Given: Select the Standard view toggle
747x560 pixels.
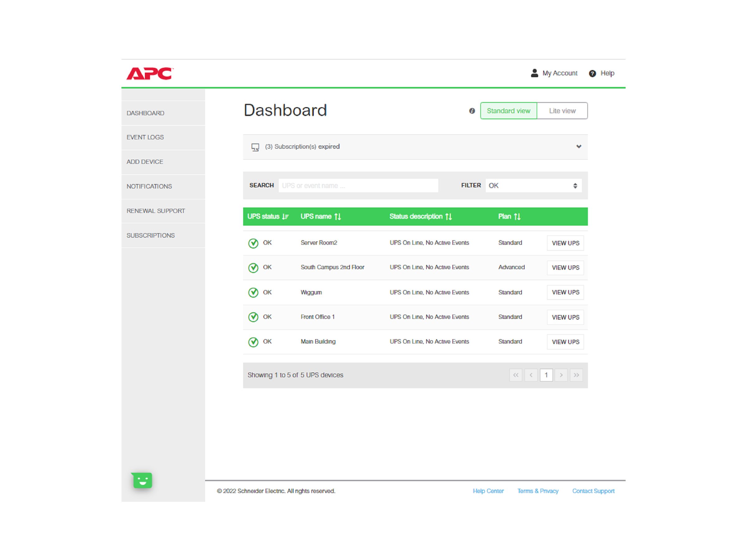Looking at the screenshot, I should point(508,110).
